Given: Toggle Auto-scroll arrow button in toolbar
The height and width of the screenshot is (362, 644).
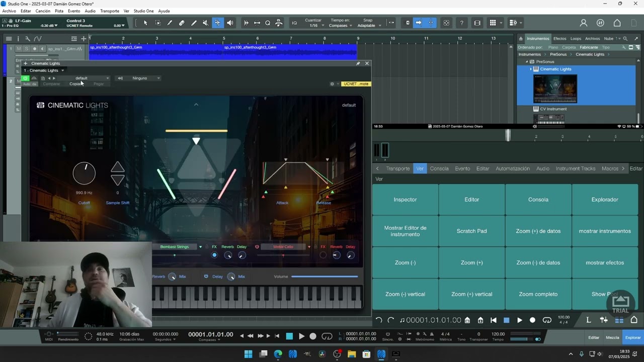Looking at the screenshot, I should coord(419,23).
